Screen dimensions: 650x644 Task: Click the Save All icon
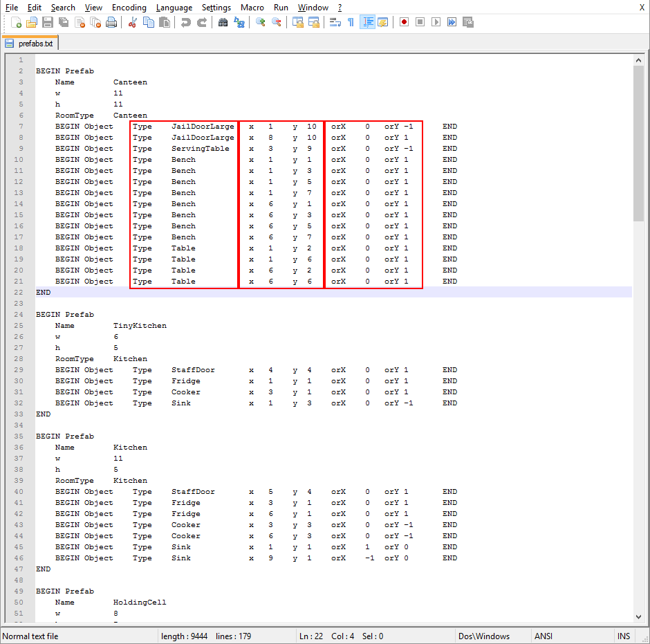pos(64,22)
